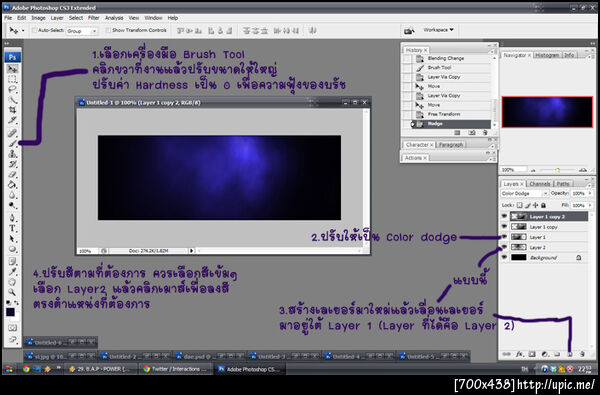Create a new adjustment layer
The image size is (600, 395).
[545, 354]
